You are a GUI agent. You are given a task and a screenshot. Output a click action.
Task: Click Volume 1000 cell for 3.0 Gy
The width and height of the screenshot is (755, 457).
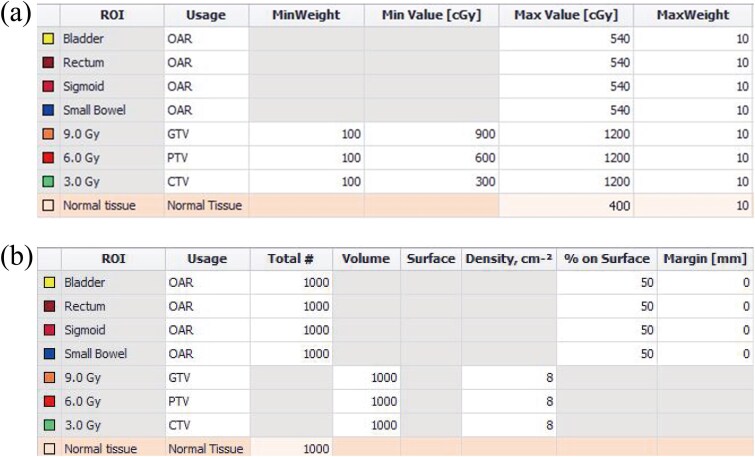[x=367, y=423]
